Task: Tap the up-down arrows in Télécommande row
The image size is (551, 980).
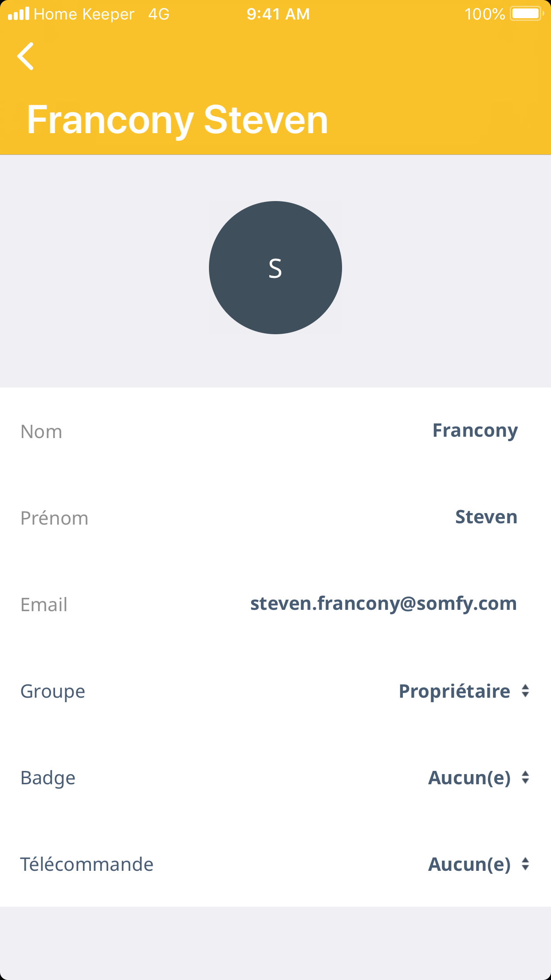Action: click(526, 864)
